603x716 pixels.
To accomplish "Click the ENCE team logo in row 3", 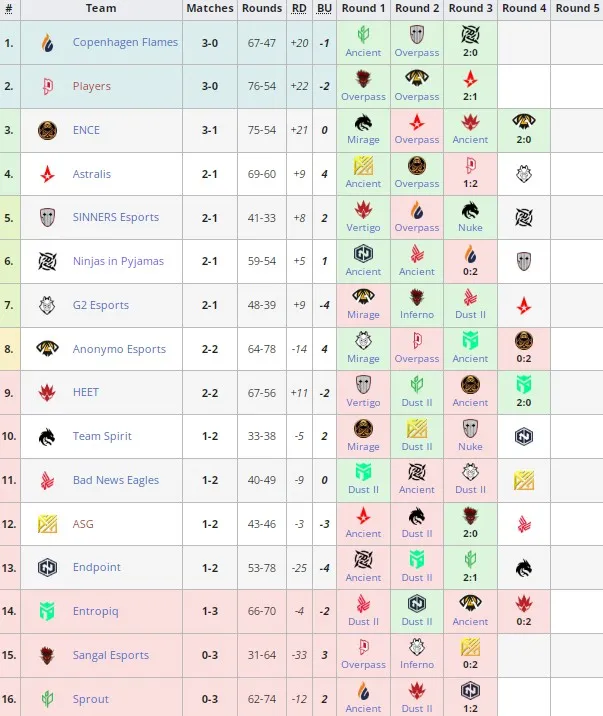I will pos(47,130).
